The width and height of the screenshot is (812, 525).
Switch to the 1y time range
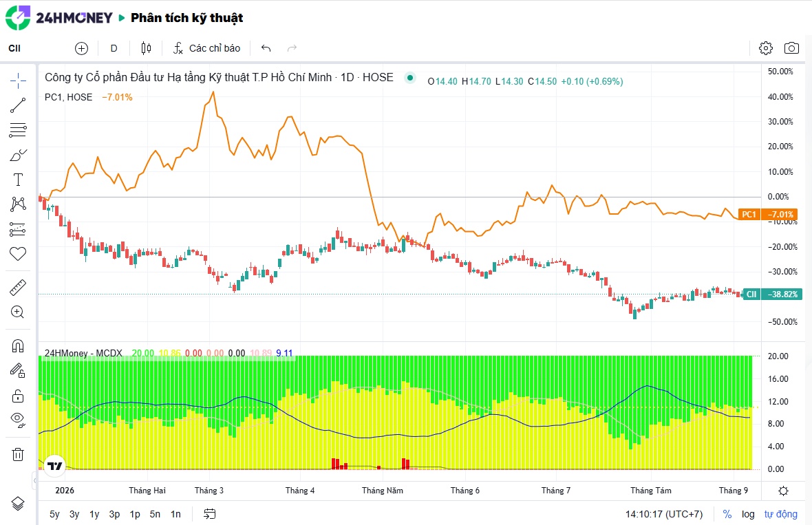[x=94, y=514]
